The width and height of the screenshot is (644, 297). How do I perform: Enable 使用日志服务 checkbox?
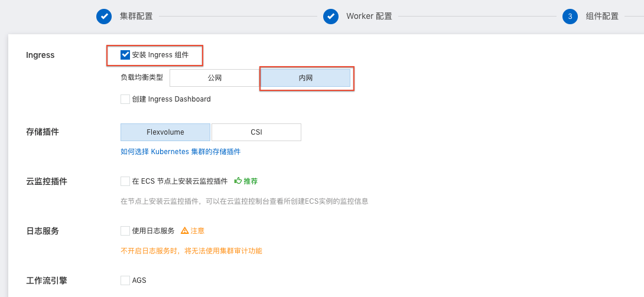(x=125, y=231)
